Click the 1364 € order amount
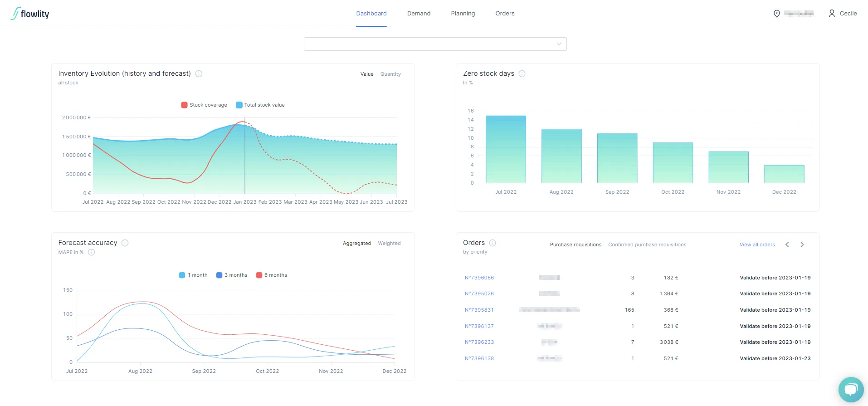868x406 pixels. click(x=669, y=293)
